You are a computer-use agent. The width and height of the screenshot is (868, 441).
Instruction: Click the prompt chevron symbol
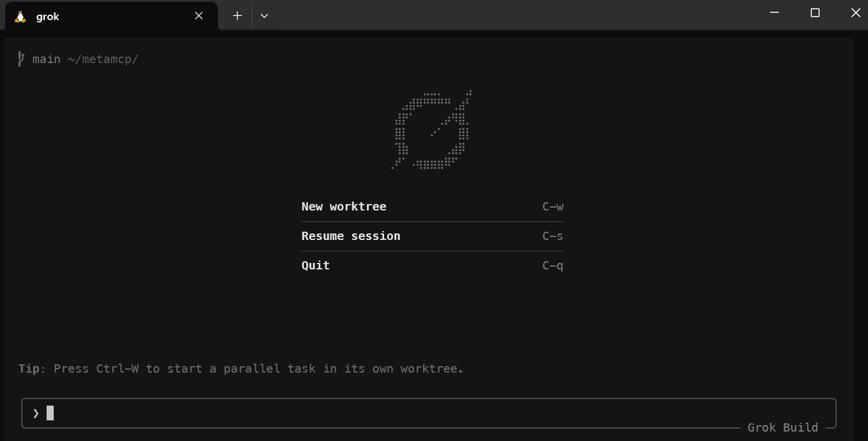[36, 414]
